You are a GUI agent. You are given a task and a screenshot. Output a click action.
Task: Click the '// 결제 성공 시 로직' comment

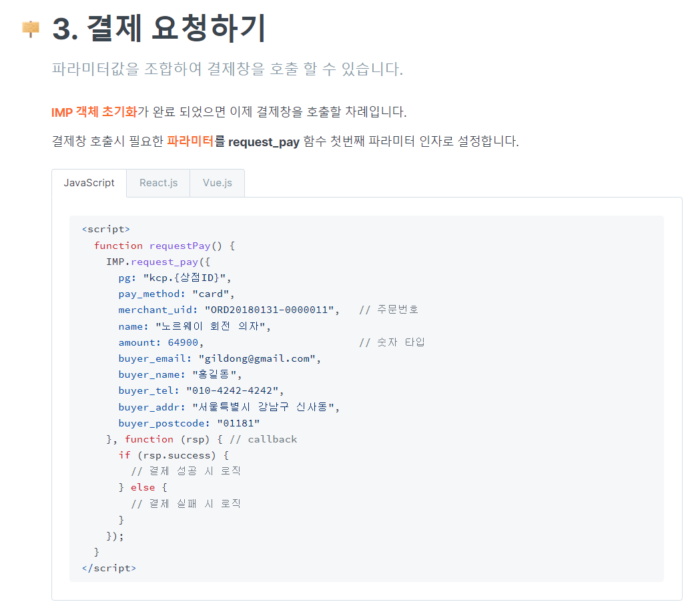tap(186, 471)
